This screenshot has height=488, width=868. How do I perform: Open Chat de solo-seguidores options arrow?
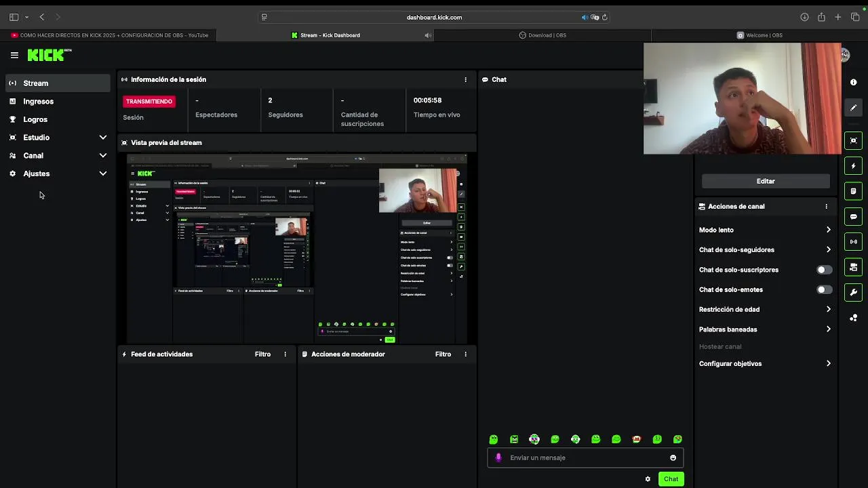(828, 249)
